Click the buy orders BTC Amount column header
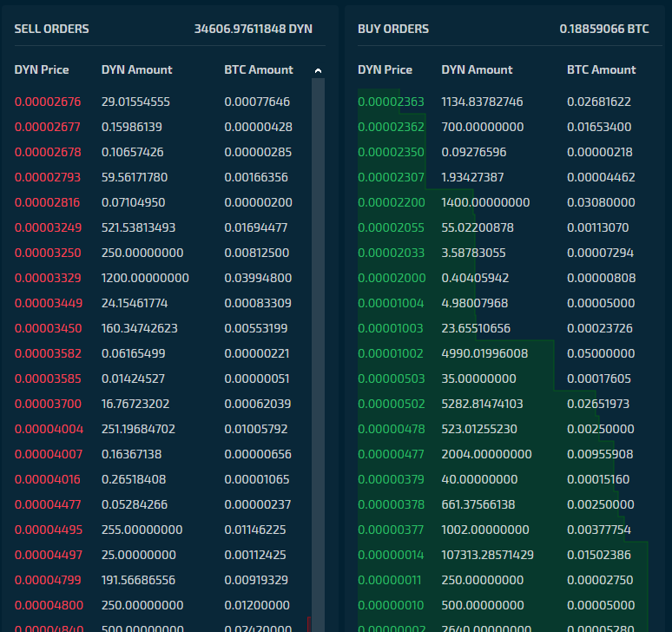This screenshot has width=672, height=632. 602,69
